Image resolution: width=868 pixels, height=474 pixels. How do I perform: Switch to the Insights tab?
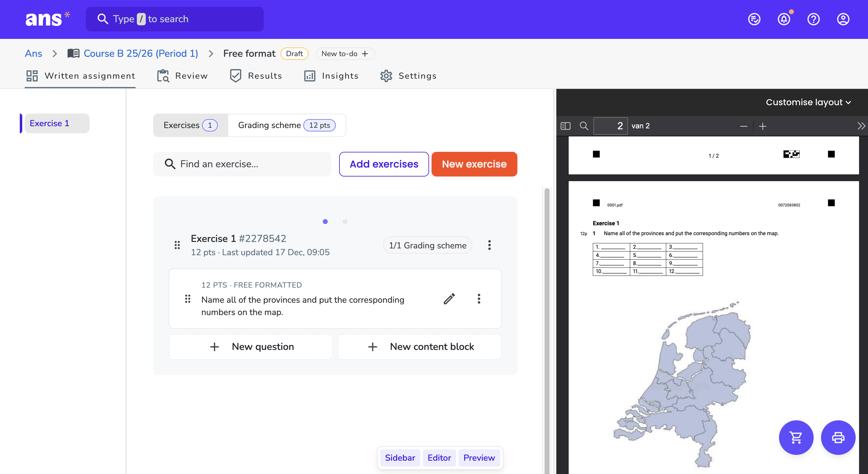(331, 76)
